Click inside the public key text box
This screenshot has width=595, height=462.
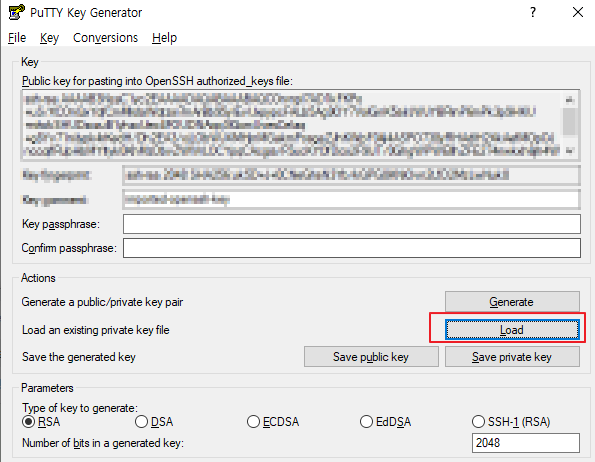click(291, 124)
